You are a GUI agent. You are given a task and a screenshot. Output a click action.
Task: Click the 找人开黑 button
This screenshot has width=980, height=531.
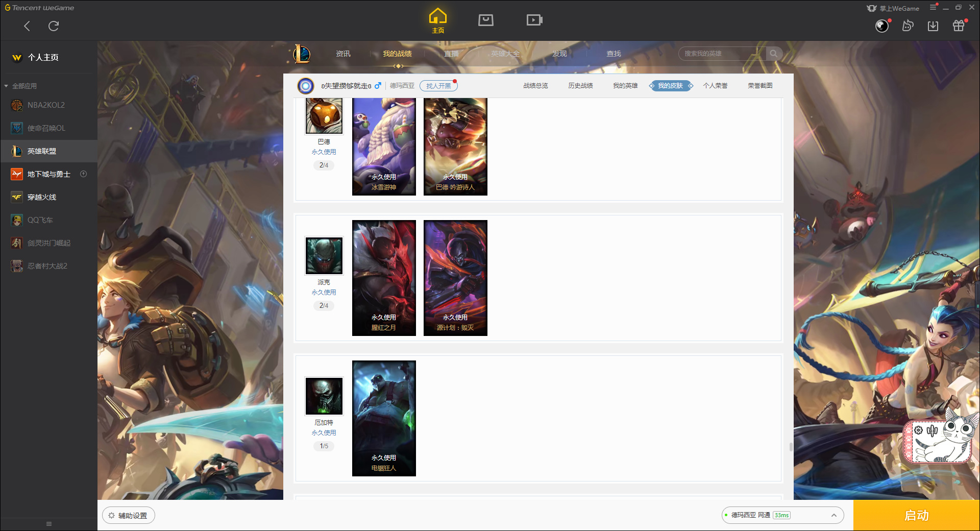click(x=438, y=86)
